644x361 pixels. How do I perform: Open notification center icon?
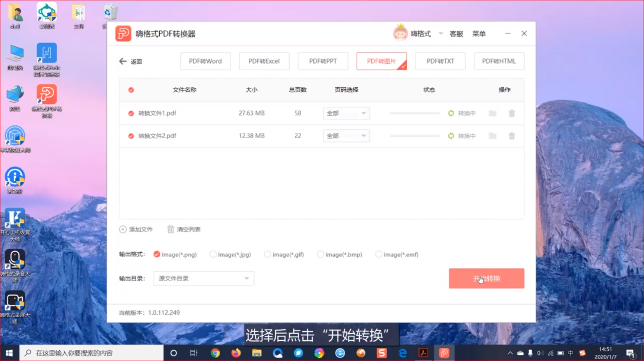coord(630,353)
